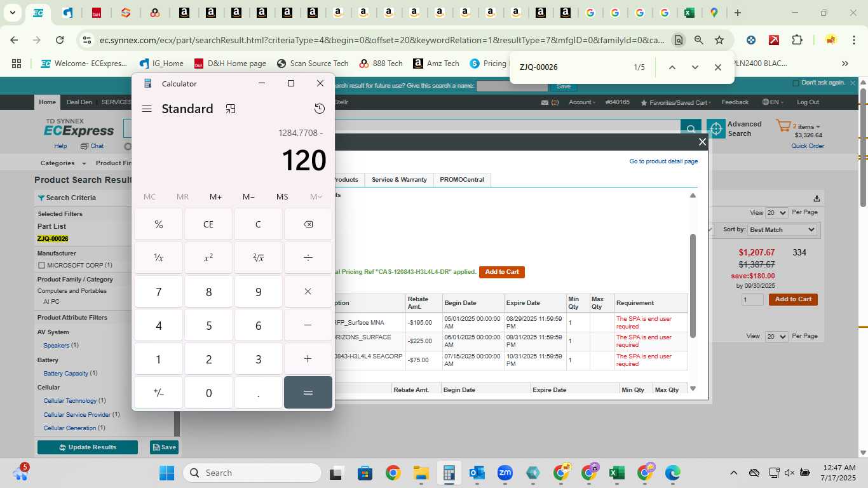
Task: Open View per page dropdown above Sort by
Action: pyautogui.click(x=776, y=213)
